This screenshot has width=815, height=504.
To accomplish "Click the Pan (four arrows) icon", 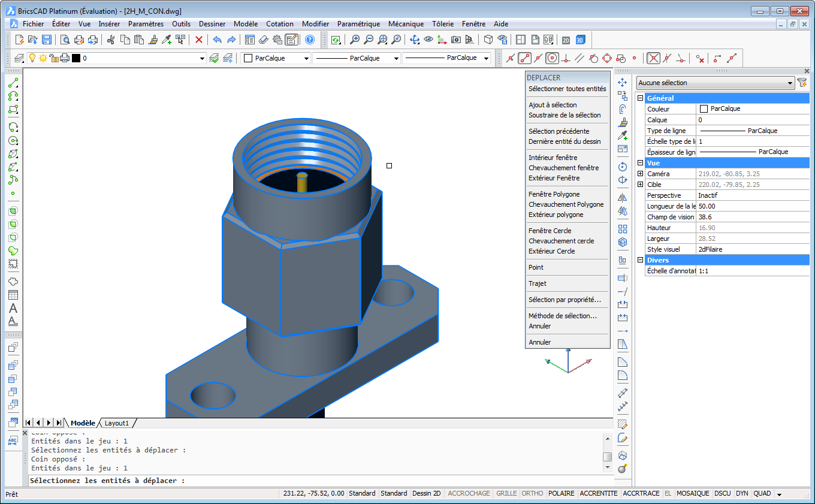I will pyautogui.click(x=414, y=40).
